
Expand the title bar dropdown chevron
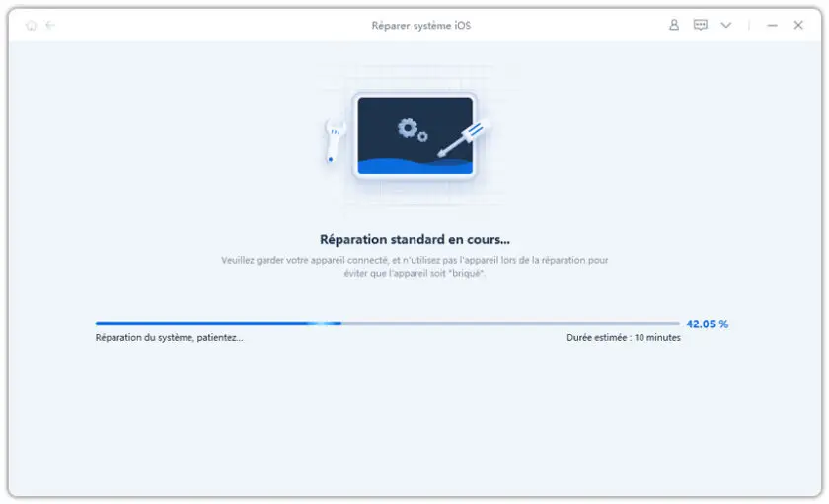[x=726, y=25]
